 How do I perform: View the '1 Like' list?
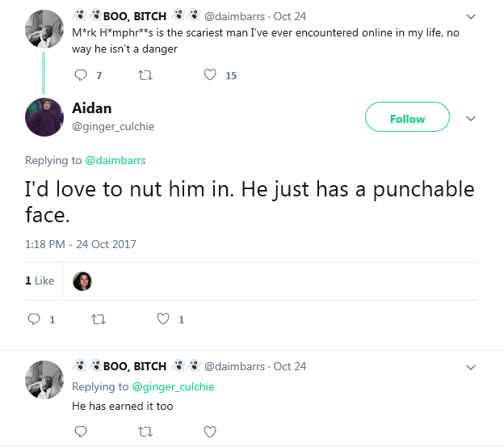[39, 280]
